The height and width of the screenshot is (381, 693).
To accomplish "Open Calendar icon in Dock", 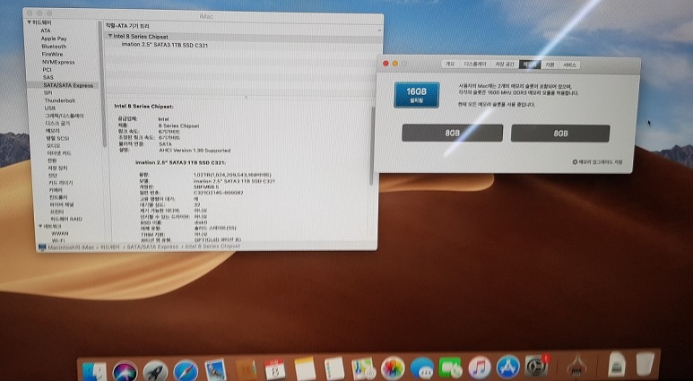I will coord(275,369).
